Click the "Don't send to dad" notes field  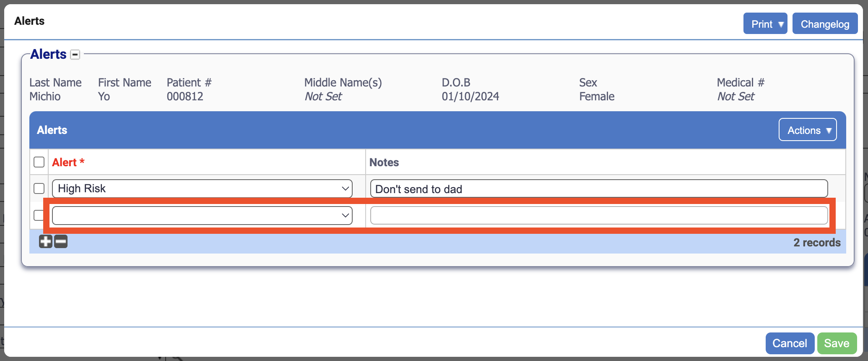[x=598, y=189]
